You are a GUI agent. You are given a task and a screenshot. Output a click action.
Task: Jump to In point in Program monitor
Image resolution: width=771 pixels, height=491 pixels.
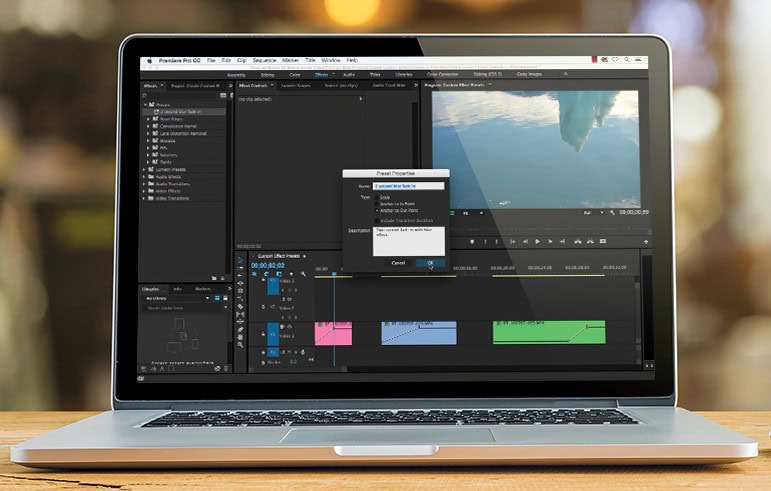512,242
